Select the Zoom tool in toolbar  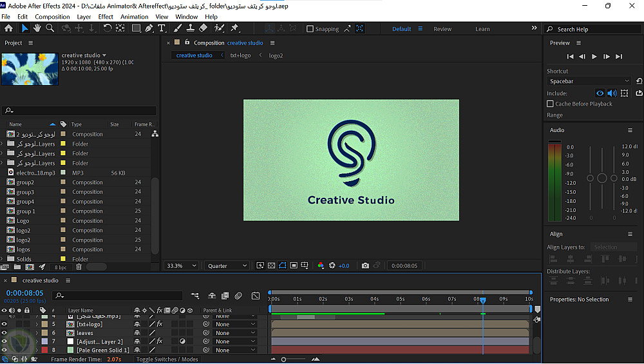point(50,28)
